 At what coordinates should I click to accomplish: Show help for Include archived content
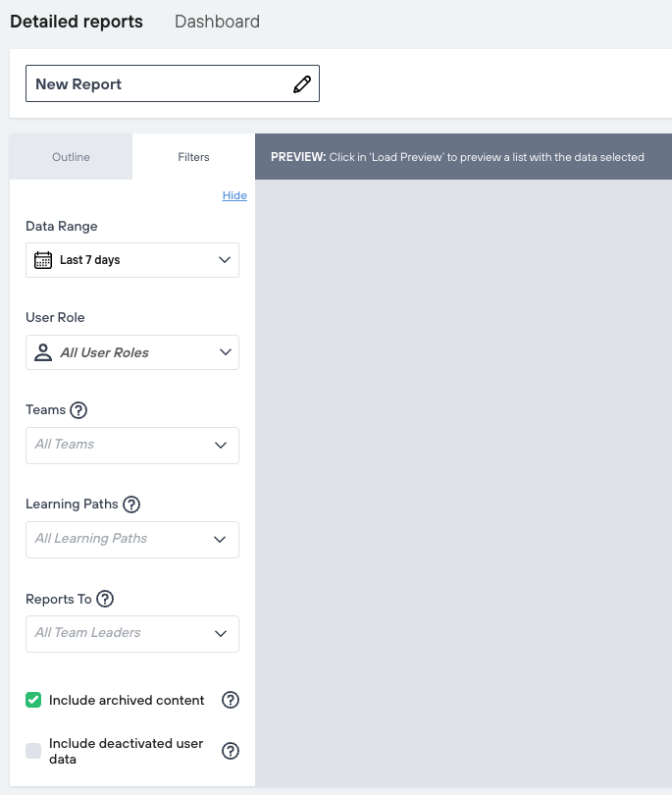231,700
